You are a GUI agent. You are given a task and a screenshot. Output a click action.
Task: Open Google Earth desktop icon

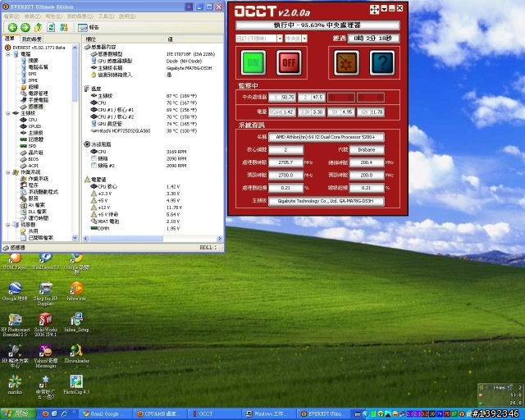(x=15, y=291)
